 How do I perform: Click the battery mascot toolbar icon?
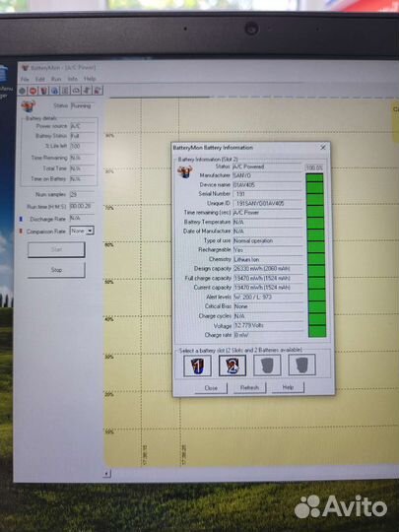tap(43, 91)
